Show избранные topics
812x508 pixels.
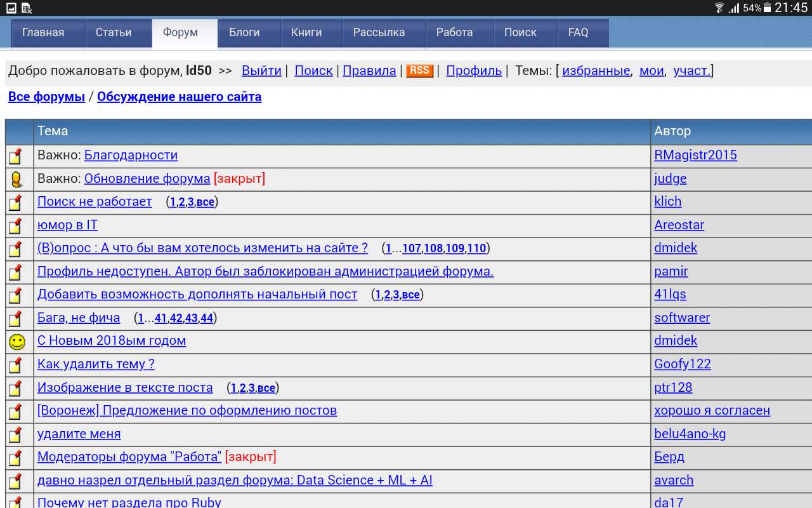(596, 70)
